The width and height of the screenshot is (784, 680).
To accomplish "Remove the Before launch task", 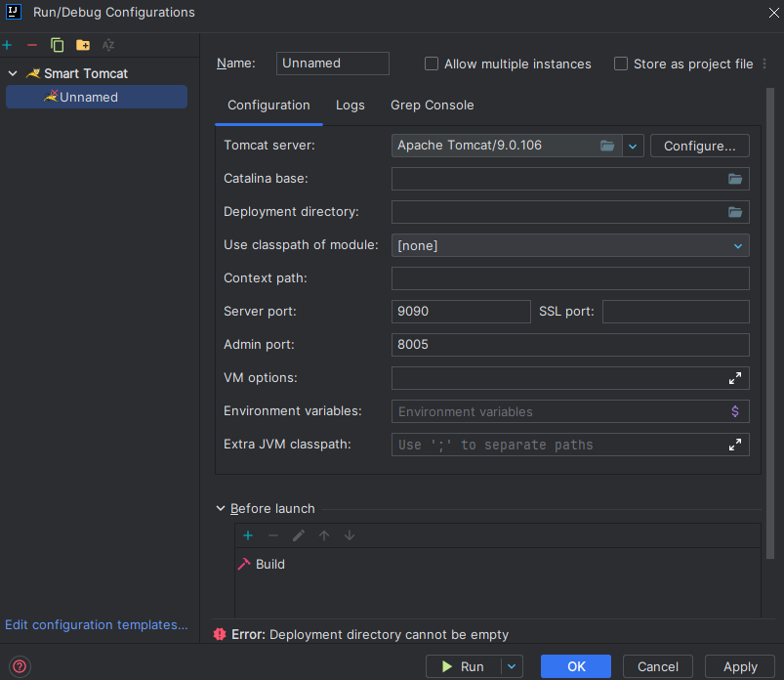I will pyautogui.click(x=273, y=535).
